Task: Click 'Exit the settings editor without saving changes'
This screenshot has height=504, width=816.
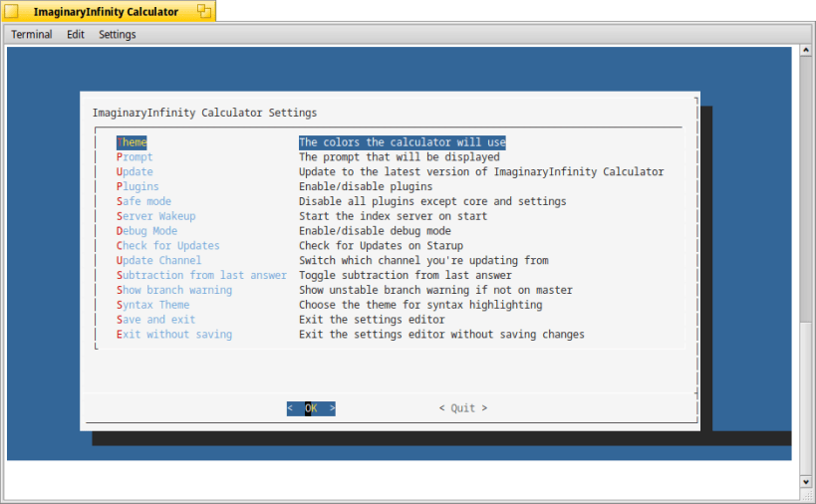Action: click(441, 335)
